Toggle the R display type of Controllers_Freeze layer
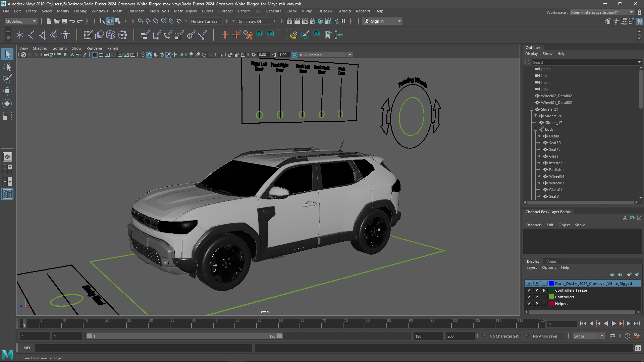 coord(544,290)
